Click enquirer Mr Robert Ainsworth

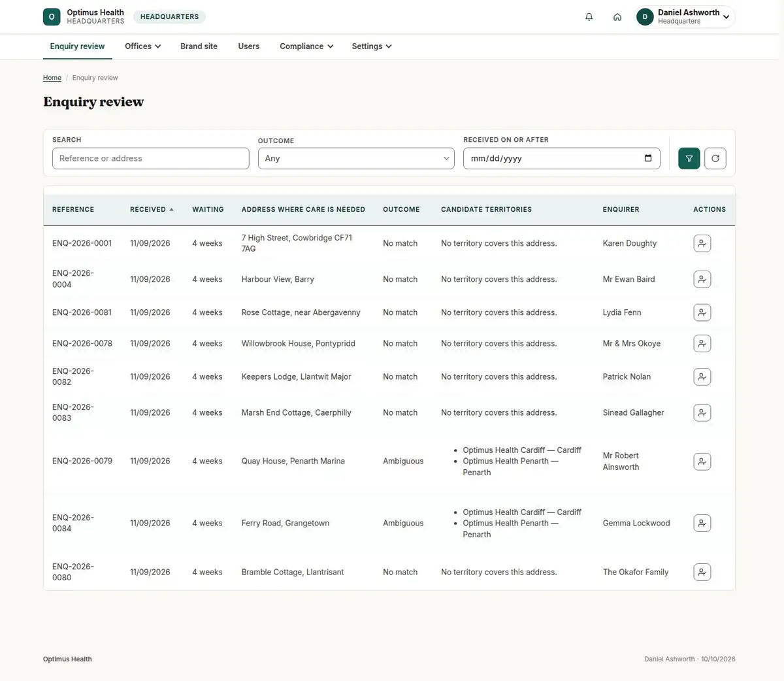[x=621, y=461]
